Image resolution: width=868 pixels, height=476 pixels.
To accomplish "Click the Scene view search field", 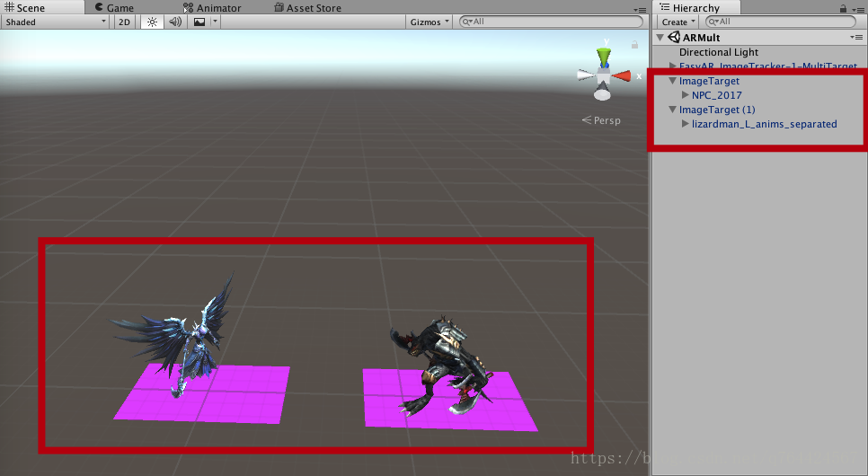I will (x=552, y=22).
